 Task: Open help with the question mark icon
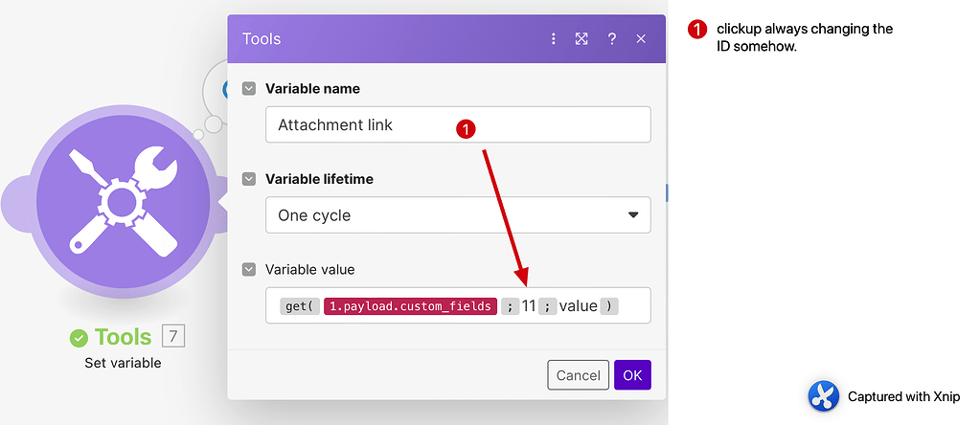[611, 39]
